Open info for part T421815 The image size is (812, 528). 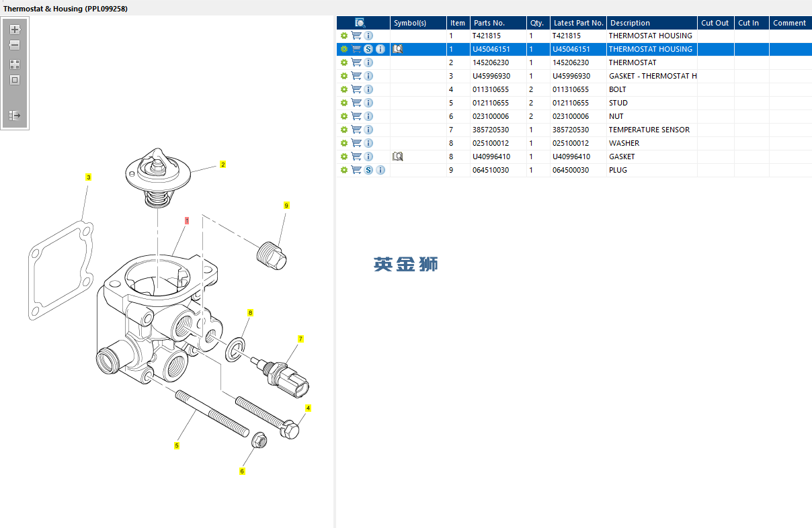click(368, 36)
